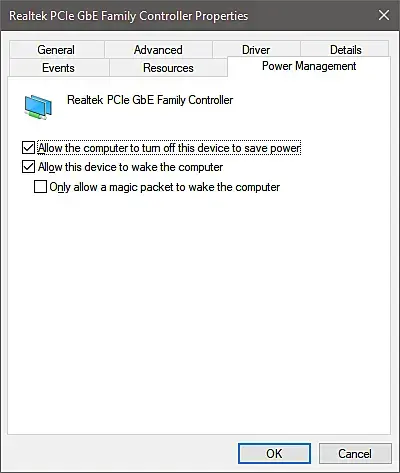Click the Power Management tab
The height and width of the screenshot is (473, 400).
[x=309, y=66]
